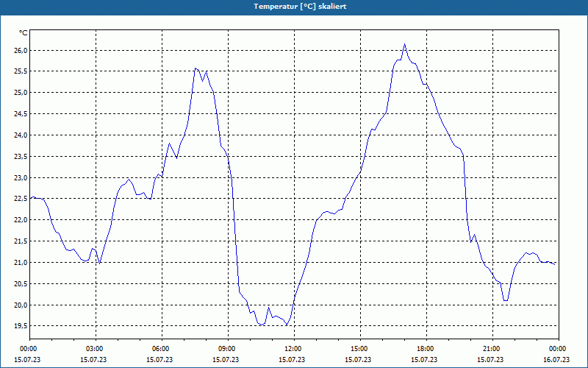Pick the 15.07.23 date below 12:00
This screenshot has height=368, width=588.
tap(292, 359)
